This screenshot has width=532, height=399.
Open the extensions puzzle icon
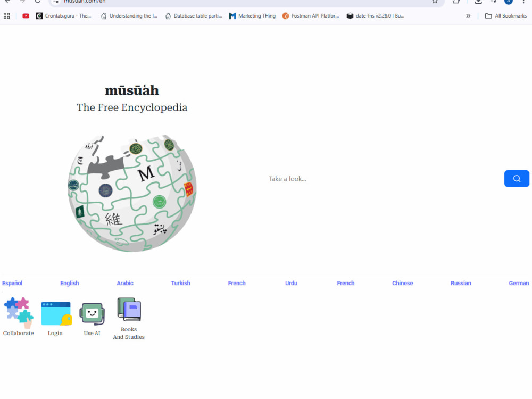pyautogui.click(x=456, y=2)
